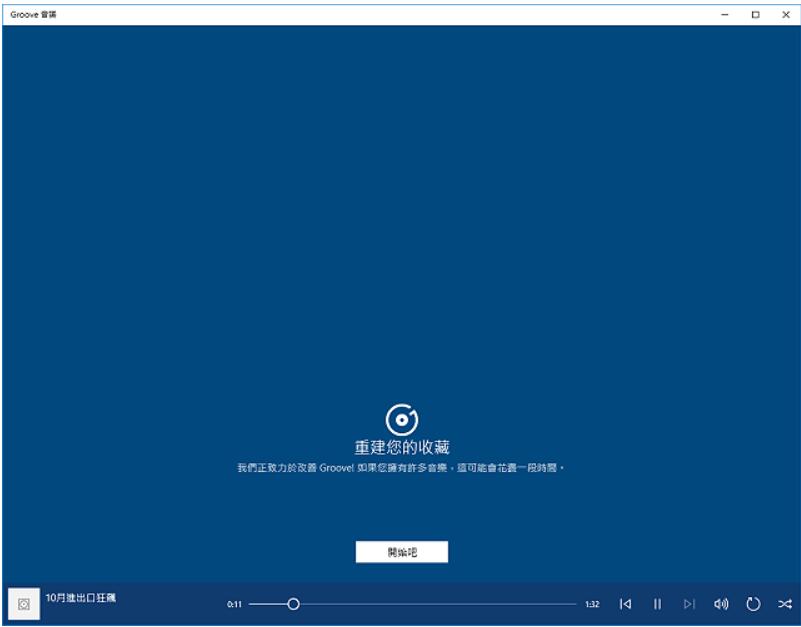
Task: Skip to previous track
Action: 625,604
